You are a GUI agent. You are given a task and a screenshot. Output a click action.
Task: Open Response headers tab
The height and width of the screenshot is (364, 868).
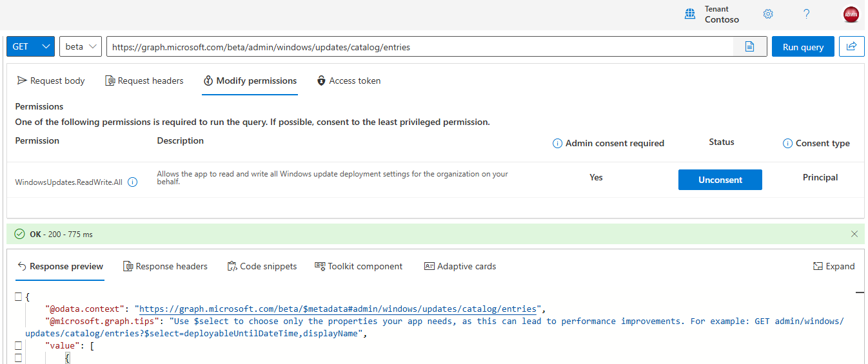(165, 266)
